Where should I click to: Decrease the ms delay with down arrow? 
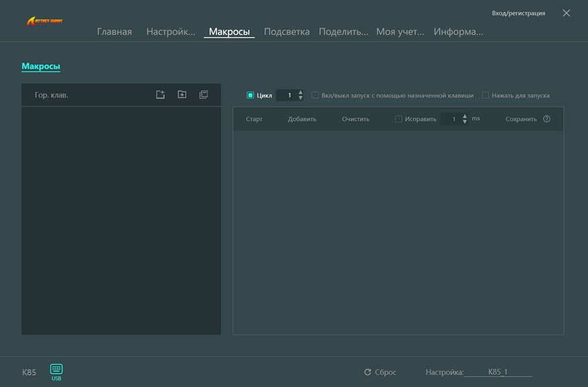pyautogui.click(x=465, y=122)
